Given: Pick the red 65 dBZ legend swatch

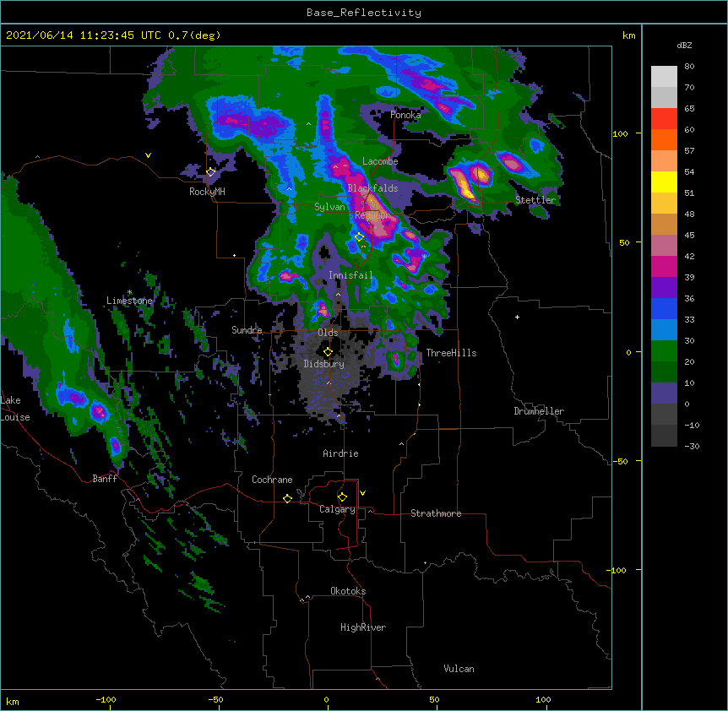Looking at the screenshot, I should click(x=664, y=118).
